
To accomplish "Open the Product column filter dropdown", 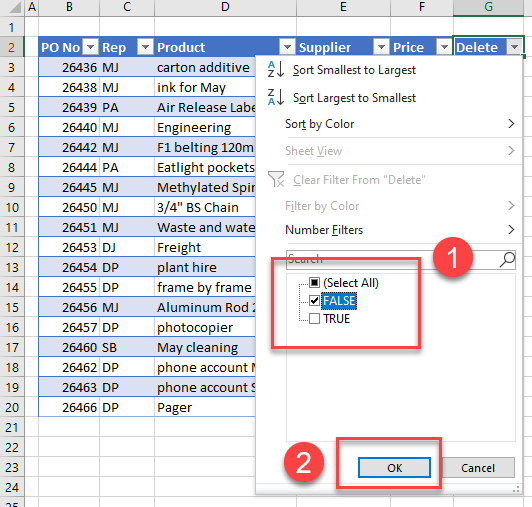I will coord(287,47).
